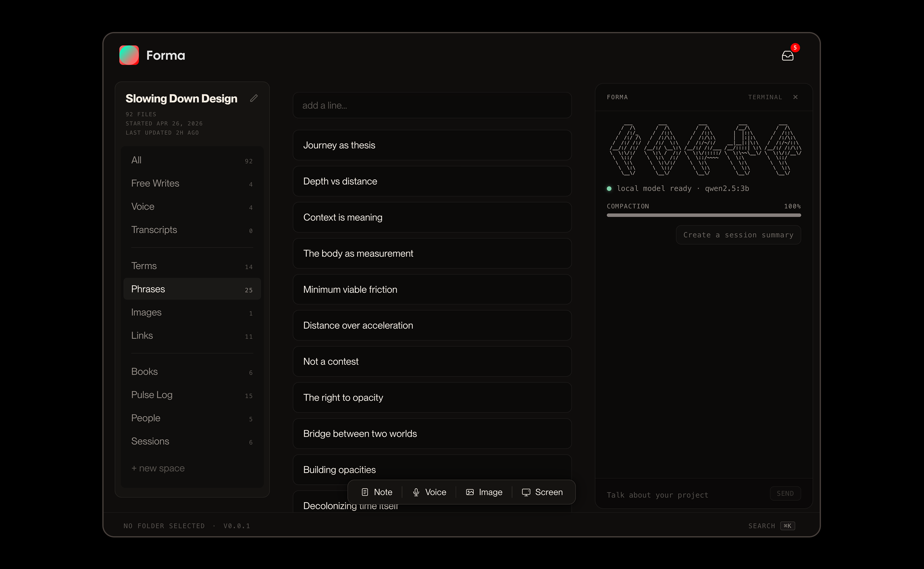Image resolution: width=924 pixels, height=569 pixels.
Task: Click the 'Slowing Down Design' title
Action: [x=181, y=99]
